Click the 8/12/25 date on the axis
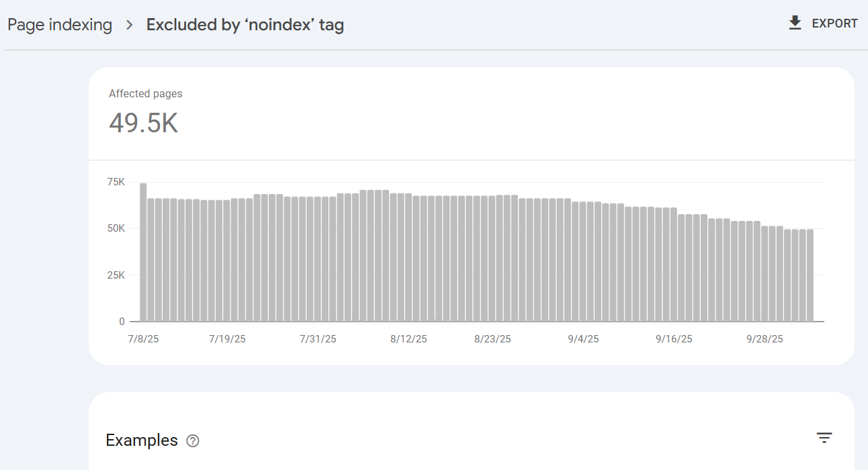 (x=408, y=339)
